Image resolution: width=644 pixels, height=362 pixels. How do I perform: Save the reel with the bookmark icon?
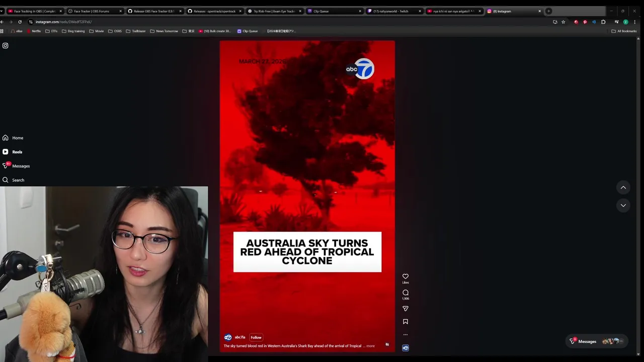pos(406,322)
